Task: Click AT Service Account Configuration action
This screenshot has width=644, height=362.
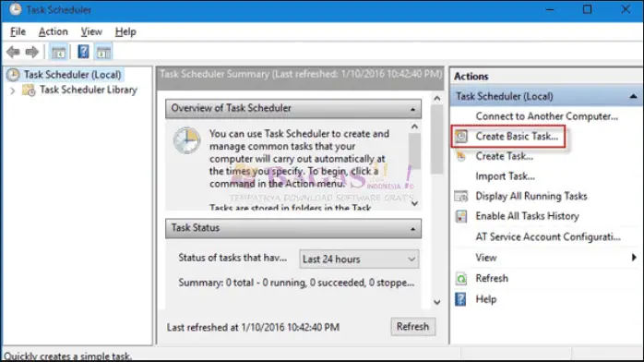Action: click(x=548, y=237)
